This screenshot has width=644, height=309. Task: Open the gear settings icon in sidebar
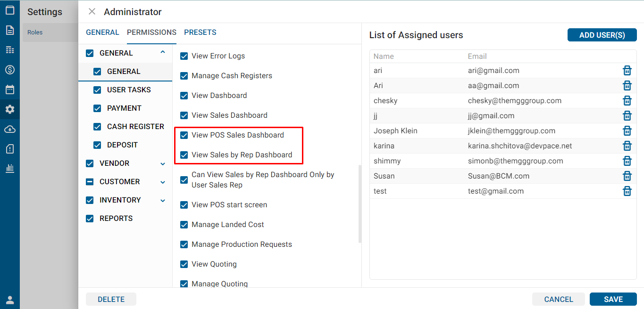tap(10, 109)
